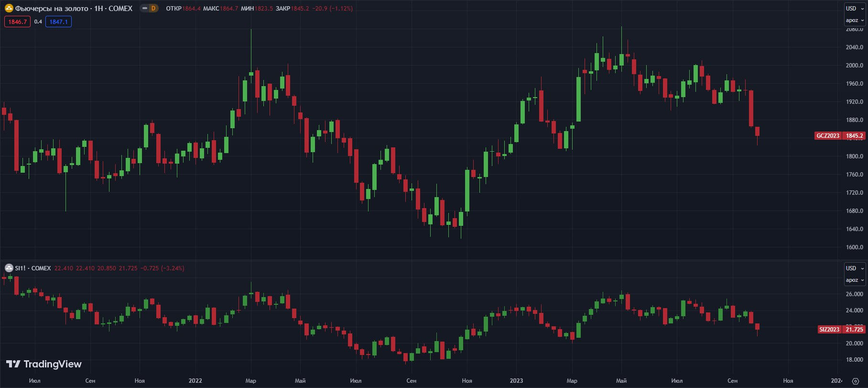Screen dimensions: 868x388
Task: Click the 'Мар' 2022 time axis label
Action: coord(250,381)
